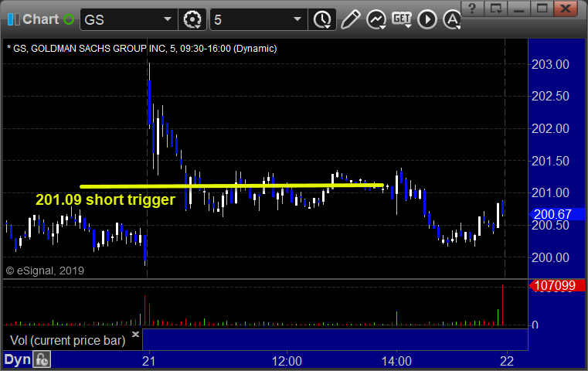Screen dimensions: 588x371
Task: Open the GS symbol dropdown arrow
Action: (x=168, y=19)
